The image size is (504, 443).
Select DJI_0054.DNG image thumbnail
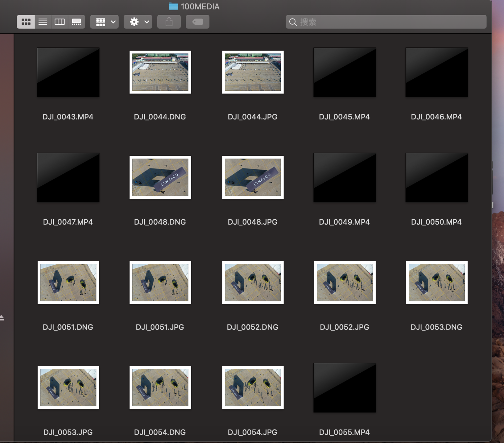(x=160, y=387)
